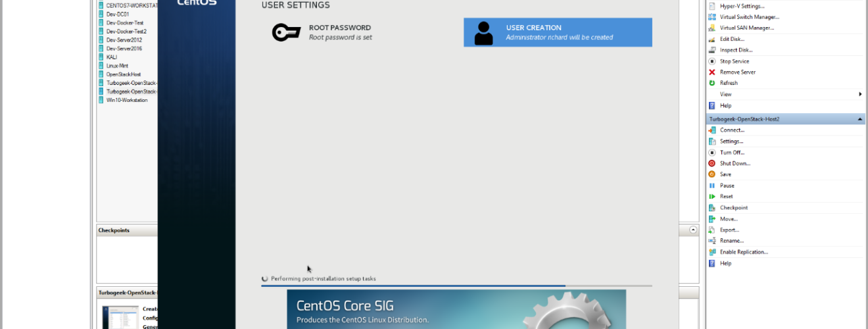Select the Win10-Workstation virtual machine

pos(126,100)
